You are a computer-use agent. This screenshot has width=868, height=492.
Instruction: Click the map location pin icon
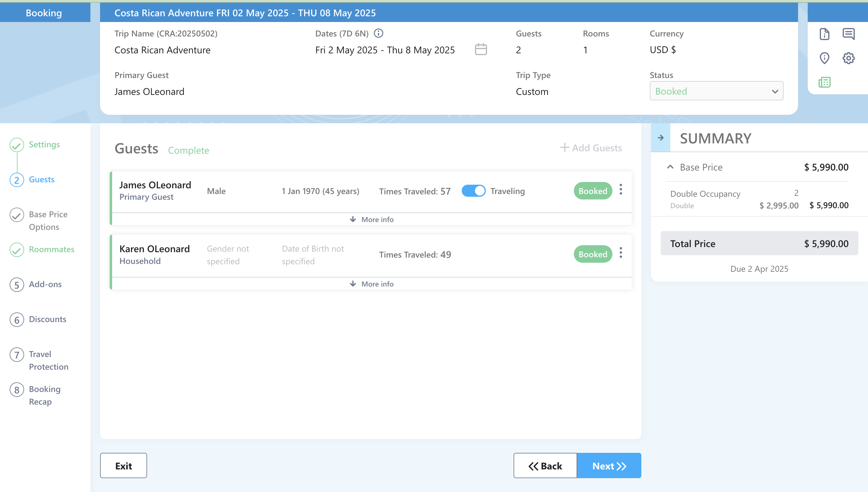point(824,58)
